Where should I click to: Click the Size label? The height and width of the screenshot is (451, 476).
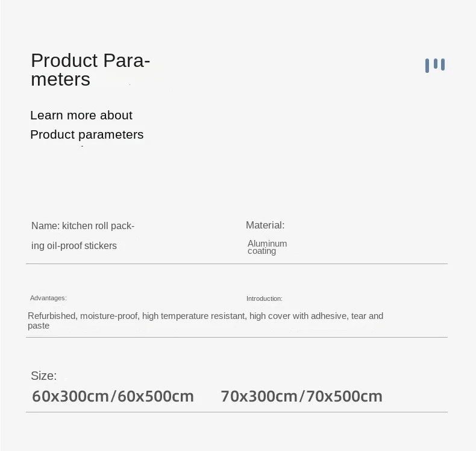(43, 376)
